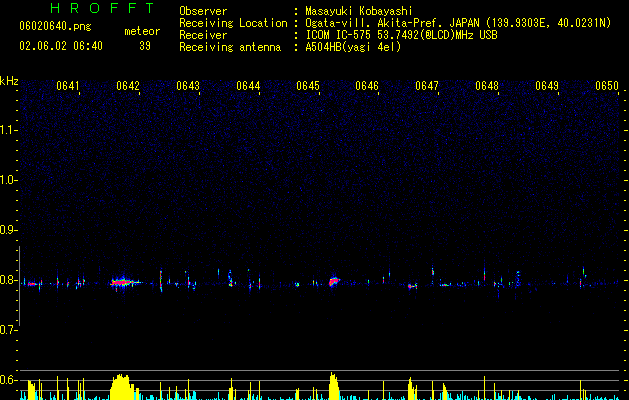Click the 'meteor' count label
629x400 pixels.
(x=142, y=31)
